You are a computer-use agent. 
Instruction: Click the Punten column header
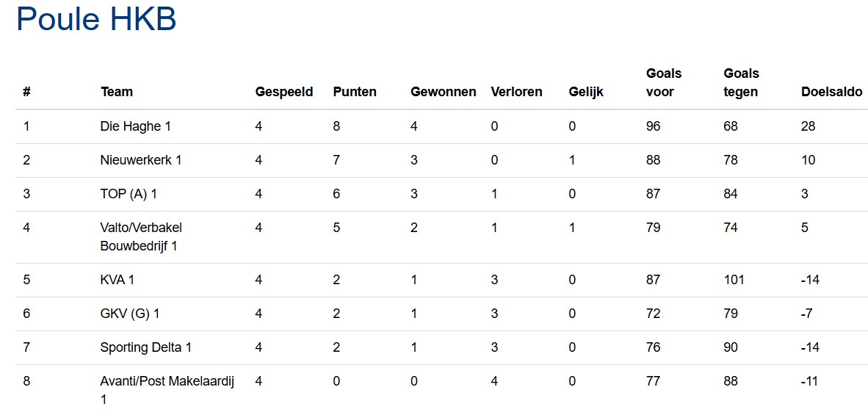(x=355, y=92)
